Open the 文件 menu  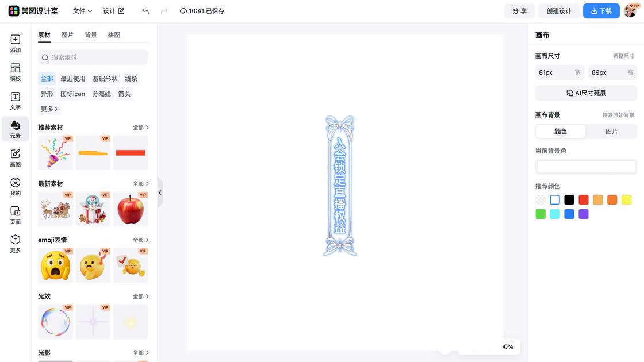[80, 11]
